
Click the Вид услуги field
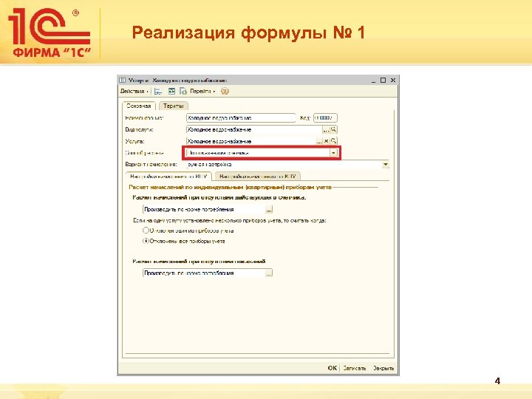(x=254, y=129)
